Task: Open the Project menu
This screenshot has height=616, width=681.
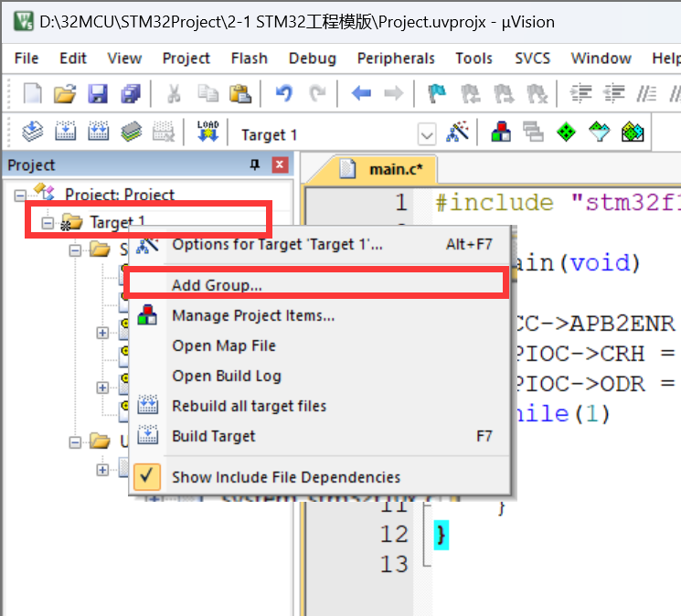Action: click(186, 58)
